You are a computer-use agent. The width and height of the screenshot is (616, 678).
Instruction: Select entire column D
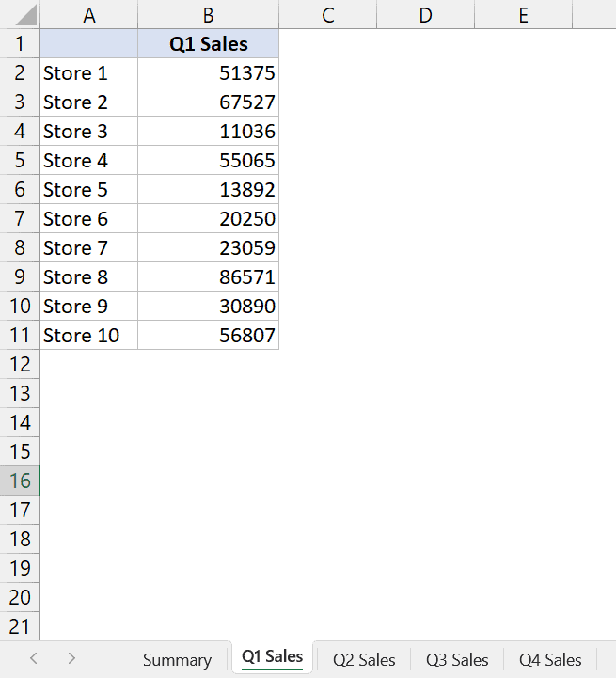[425, 14]
